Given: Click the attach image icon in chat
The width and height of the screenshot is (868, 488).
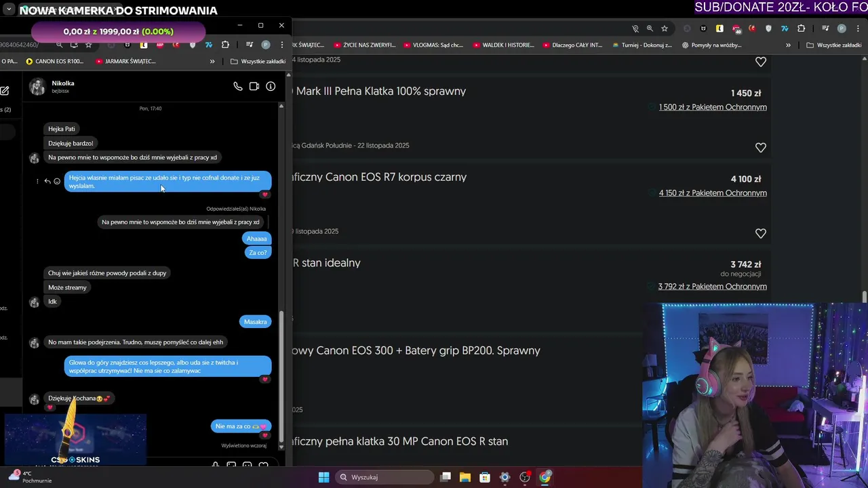Looking at the screenshot, I should point(231,466).
